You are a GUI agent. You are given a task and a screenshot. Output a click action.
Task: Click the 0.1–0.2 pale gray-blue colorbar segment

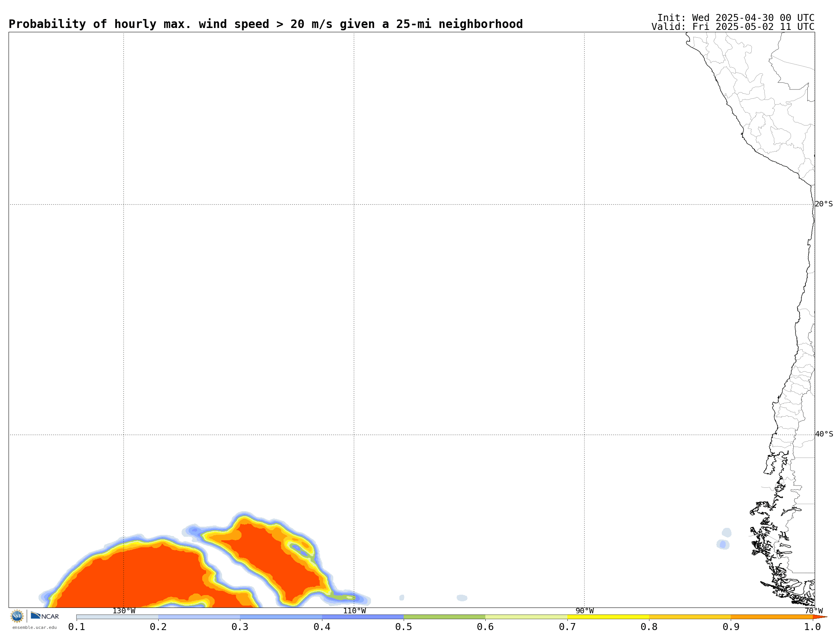pos(117,617)
